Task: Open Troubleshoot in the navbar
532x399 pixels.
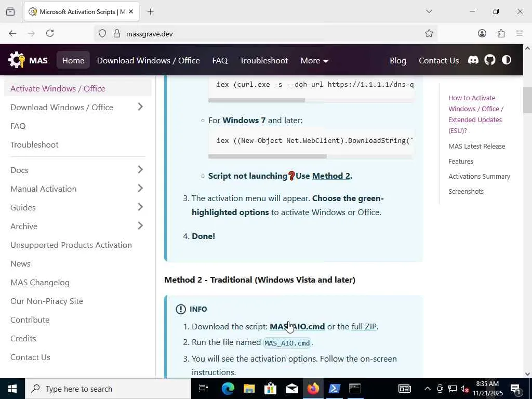Action: 263,60
